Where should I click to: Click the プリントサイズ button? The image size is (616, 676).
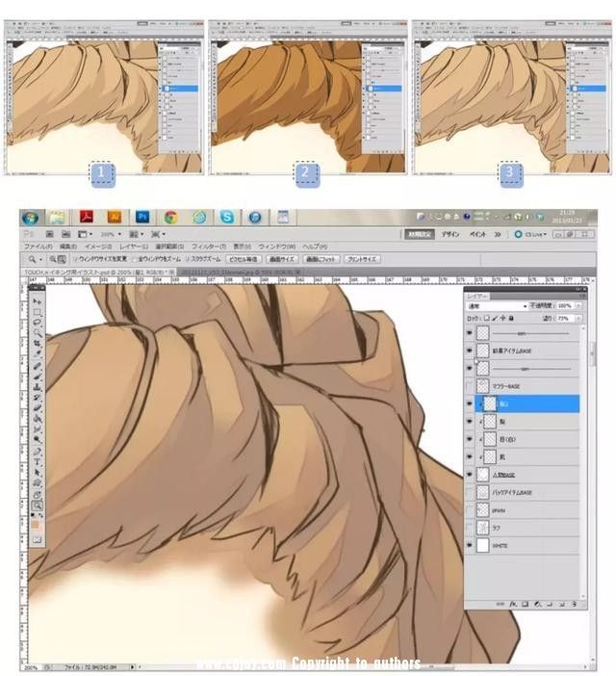(x=362, y=259)
